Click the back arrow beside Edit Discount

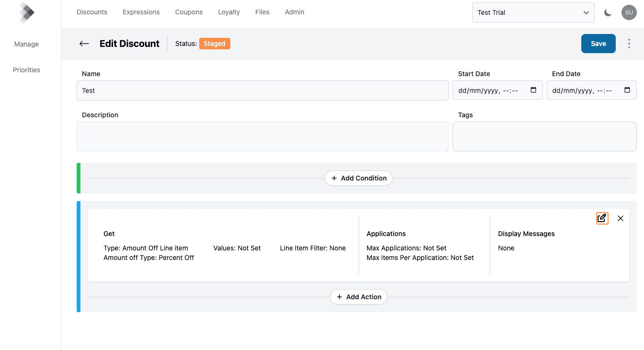(x=84, y=44)
